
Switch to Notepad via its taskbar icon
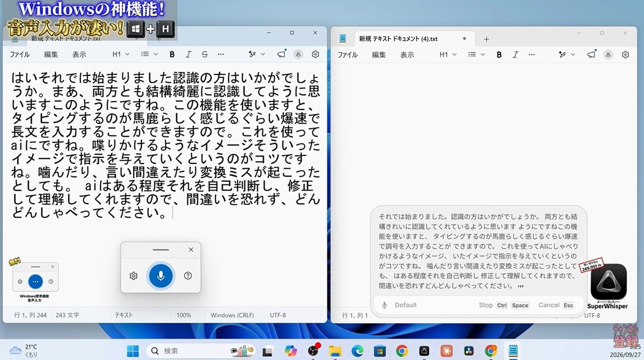[x=513, y=351]
